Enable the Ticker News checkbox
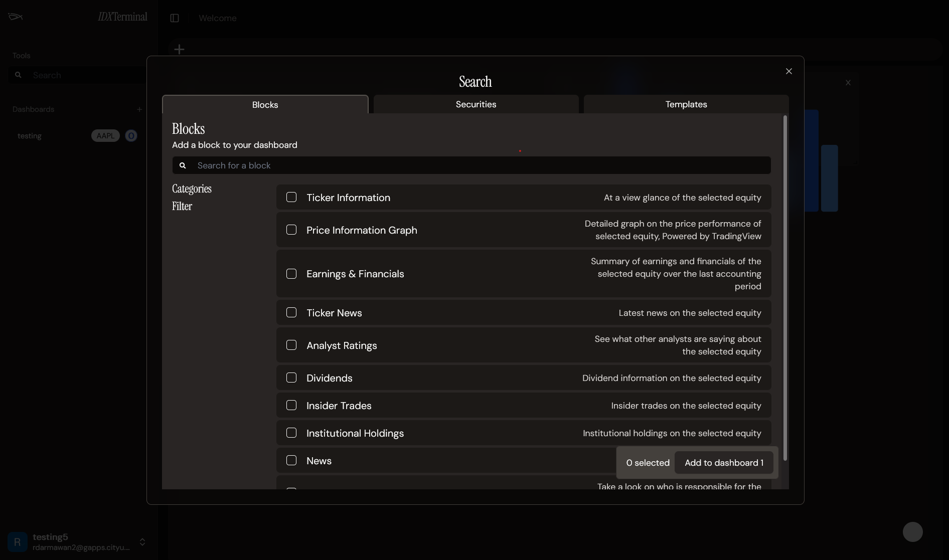 [x=291, y=312]
